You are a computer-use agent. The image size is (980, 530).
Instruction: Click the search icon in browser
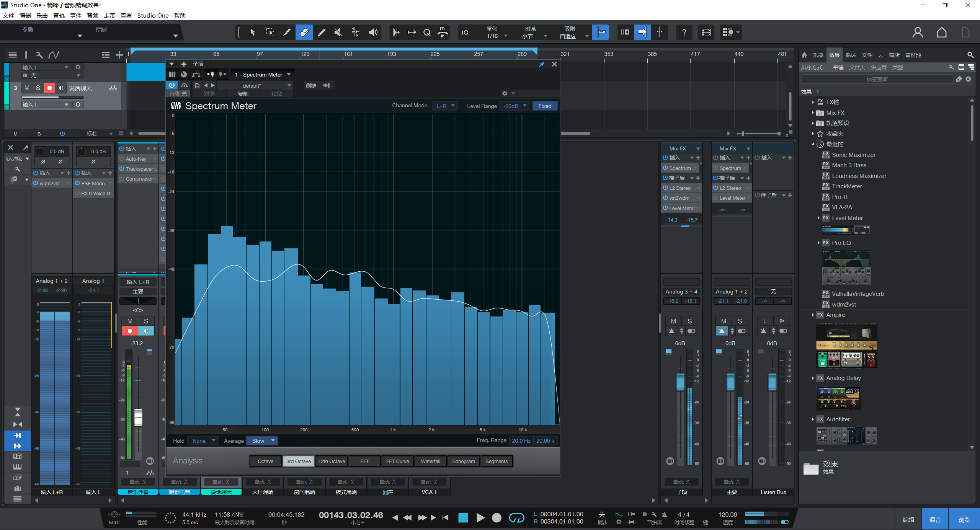970,55
